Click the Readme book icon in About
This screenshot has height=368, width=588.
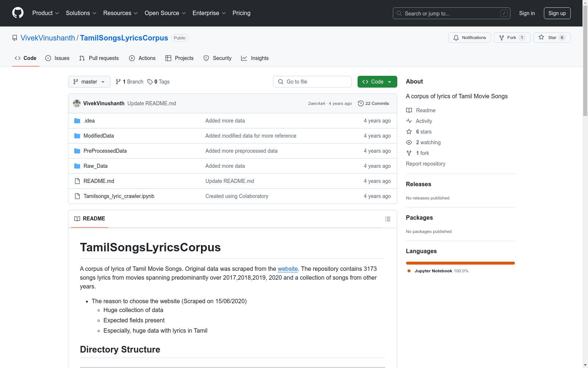(x=409, y=110)
